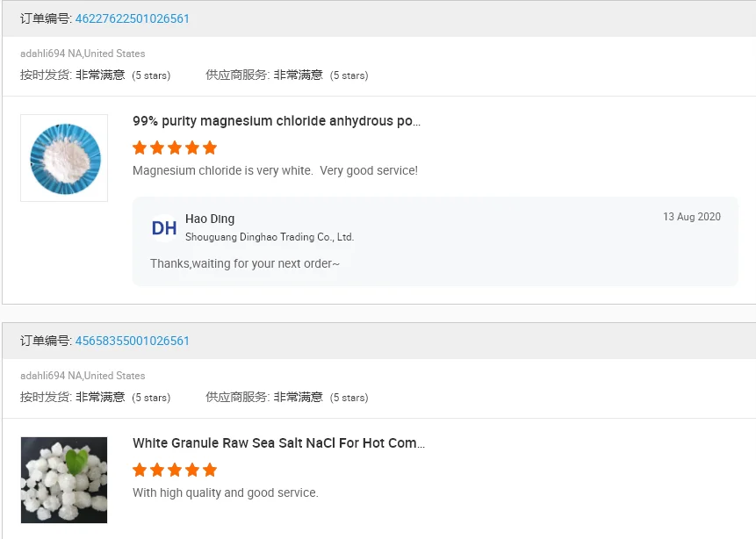This screenshot has width=756, height=539.
Task: Click fifth star of magnesium chloride rating
Action: tap(210, 147)
